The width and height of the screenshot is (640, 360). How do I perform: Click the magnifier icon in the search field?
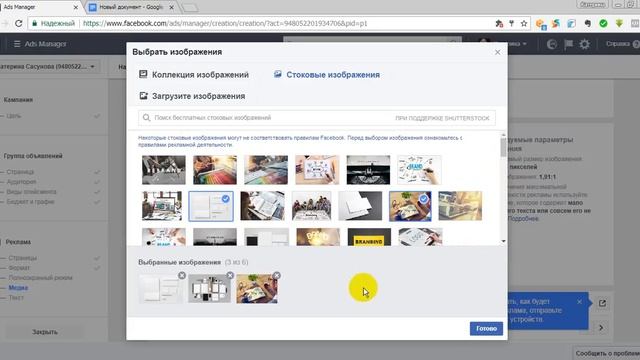[x=147, y=118]
